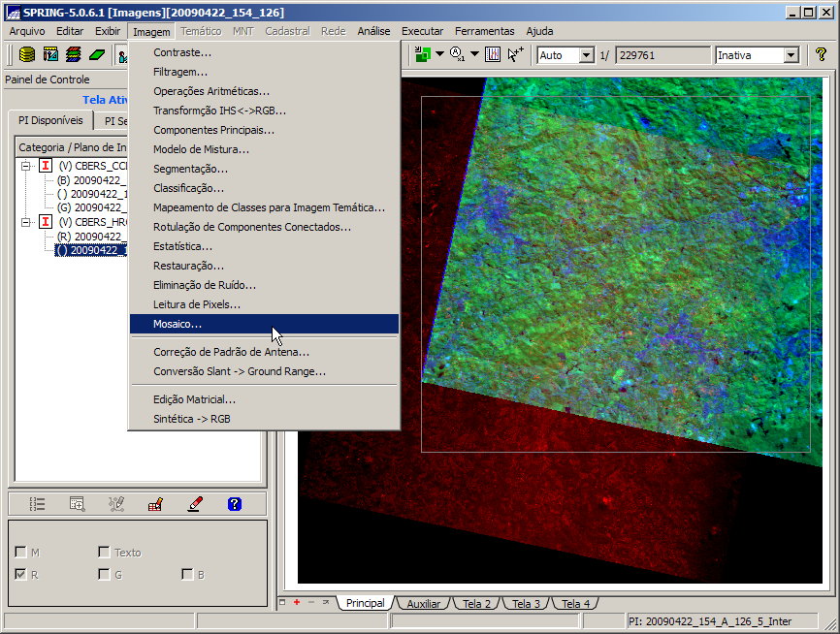Click the blue help icon in control panel

click(234, 504)
